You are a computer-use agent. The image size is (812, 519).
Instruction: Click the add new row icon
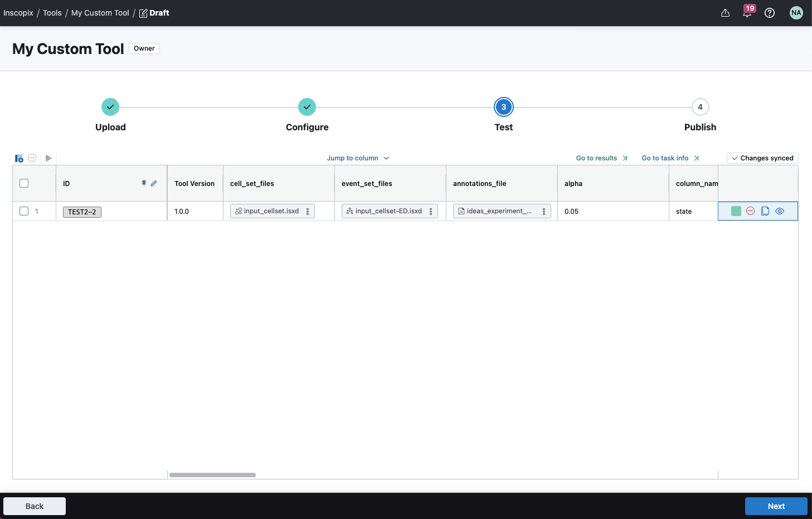pyautogui.click(x=19, y=158)
